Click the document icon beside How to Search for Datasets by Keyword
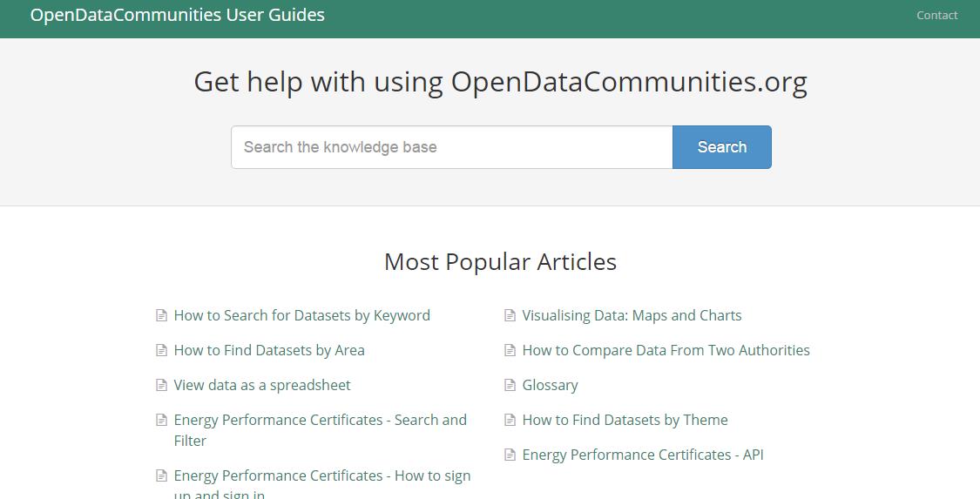The height and width of the screenshot is (499, 980). [x=161, y=315]
